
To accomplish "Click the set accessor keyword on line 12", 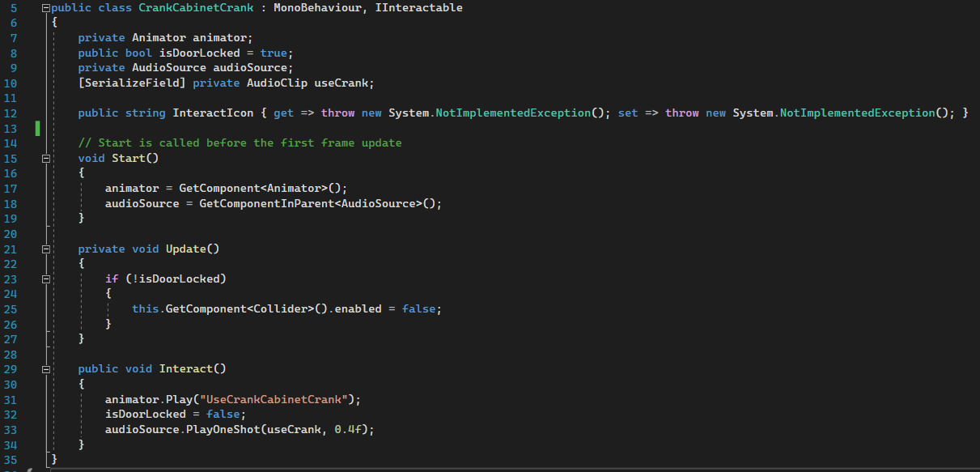I will tap(628, 113).
